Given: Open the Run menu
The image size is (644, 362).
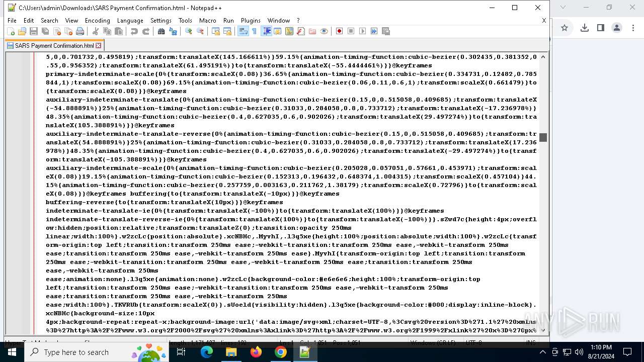Looking at the screenshot, I should click(228, 21).
